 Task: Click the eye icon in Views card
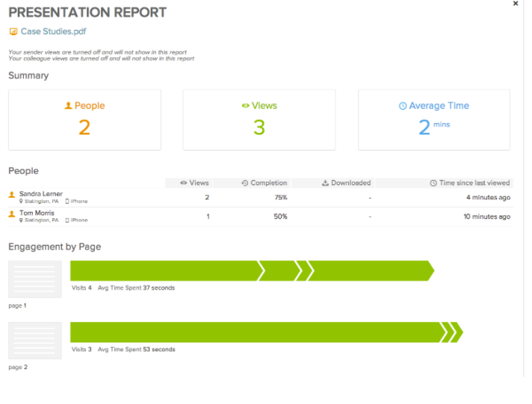point(245,106)
